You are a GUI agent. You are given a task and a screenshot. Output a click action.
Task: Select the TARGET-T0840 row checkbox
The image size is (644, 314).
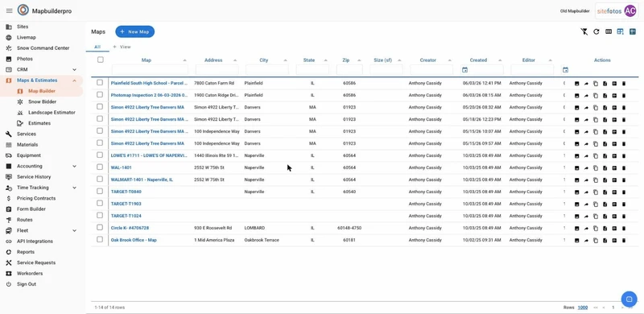[x=100, y=191]
